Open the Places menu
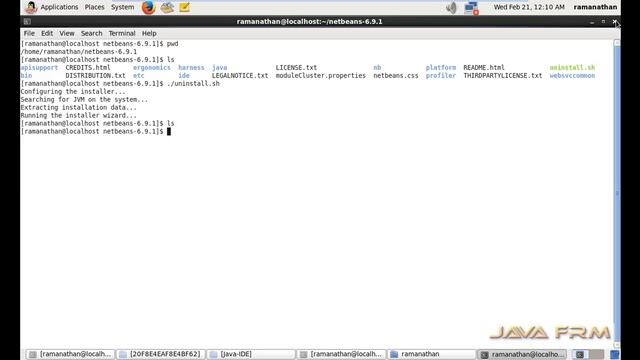 (x=94, y=7)
